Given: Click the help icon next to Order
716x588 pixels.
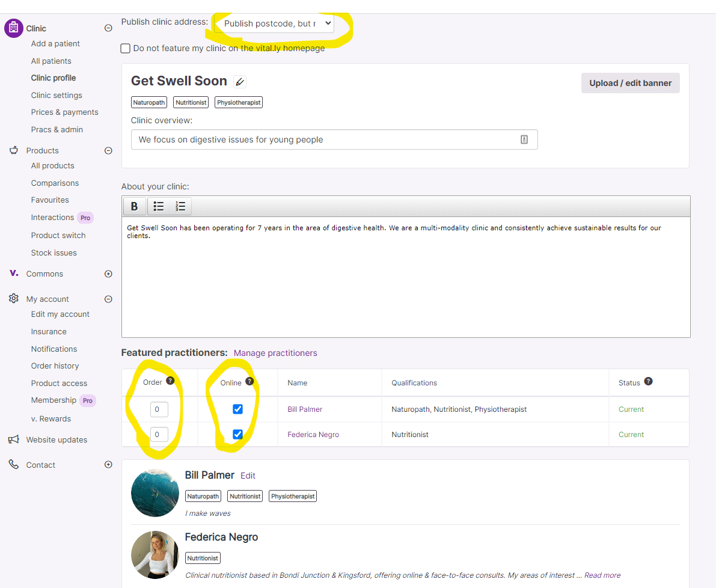Looking at the screenshot, I should (170, 381).
